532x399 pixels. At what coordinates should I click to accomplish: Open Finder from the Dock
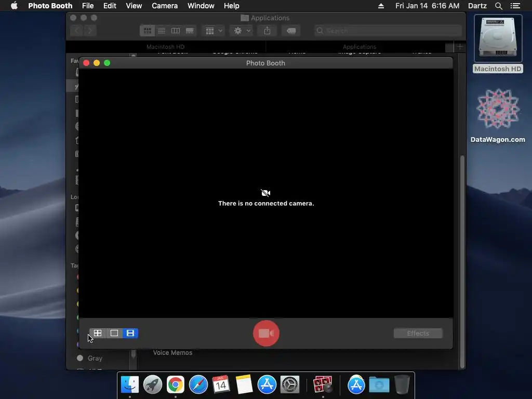(x=129, y=385)
